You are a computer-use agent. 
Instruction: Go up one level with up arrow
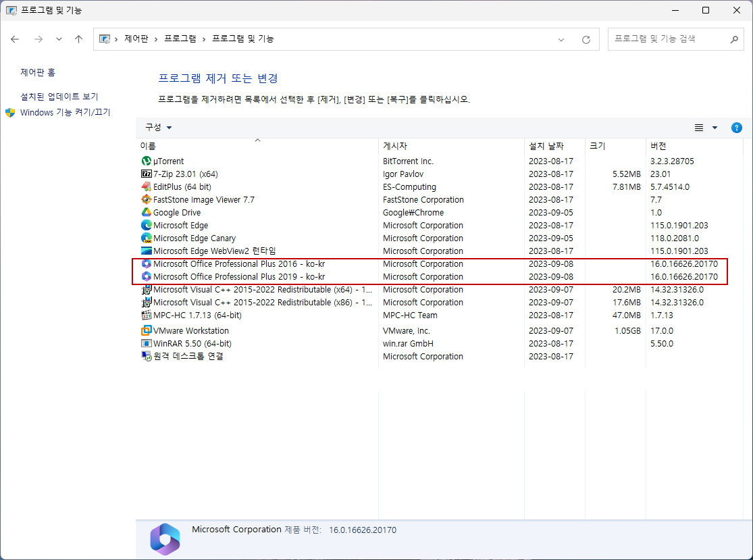79,39
